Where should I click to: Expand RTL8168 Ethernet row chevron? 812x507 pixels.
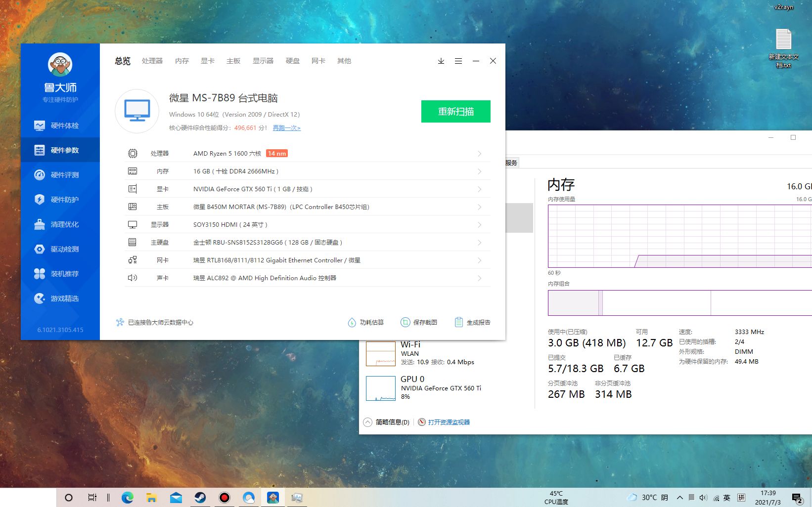click(480, 260)
